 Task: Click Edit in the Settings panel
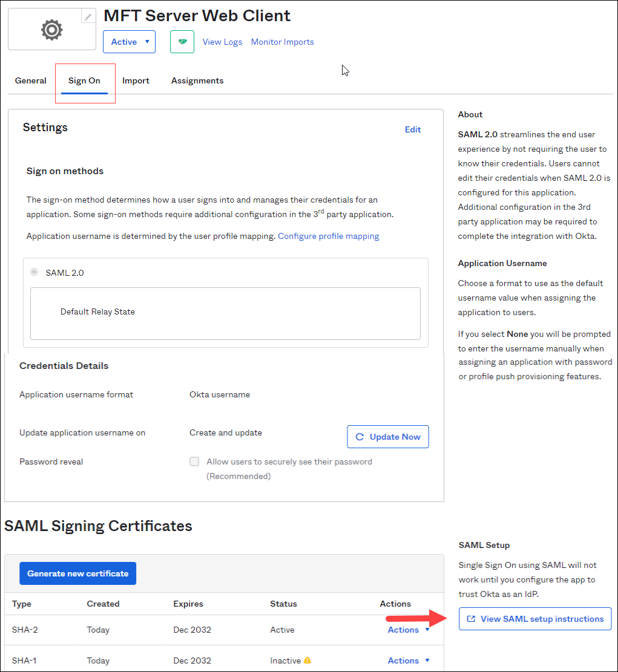(x=413, y=129)
